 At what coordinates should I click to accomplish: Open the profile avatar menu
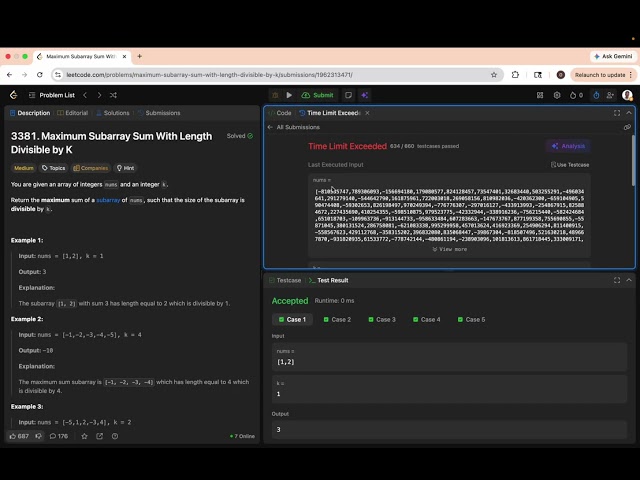pos(627,95)
